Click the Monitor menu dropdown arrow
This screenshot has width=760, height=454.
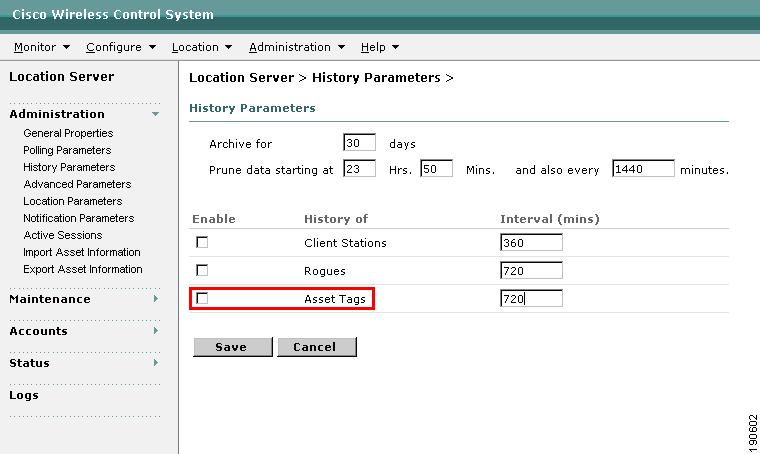pyautogui.click(x=66, y=47)
